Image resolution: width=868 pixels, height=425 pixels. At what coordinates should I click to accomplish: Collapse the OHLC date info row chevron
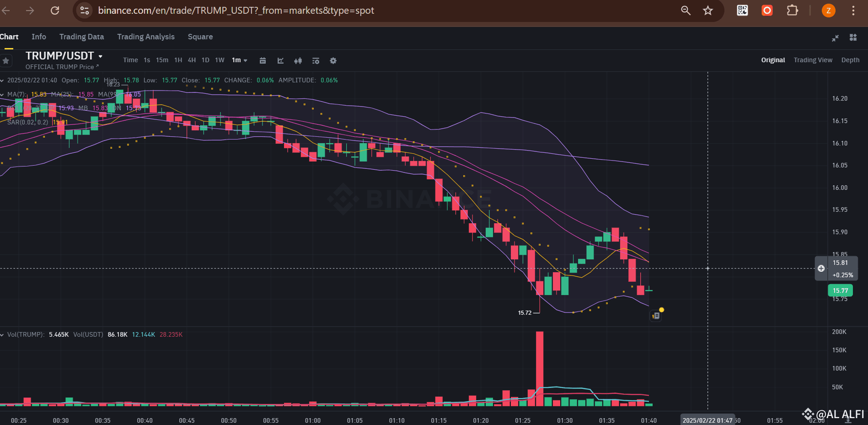[2, 80]
